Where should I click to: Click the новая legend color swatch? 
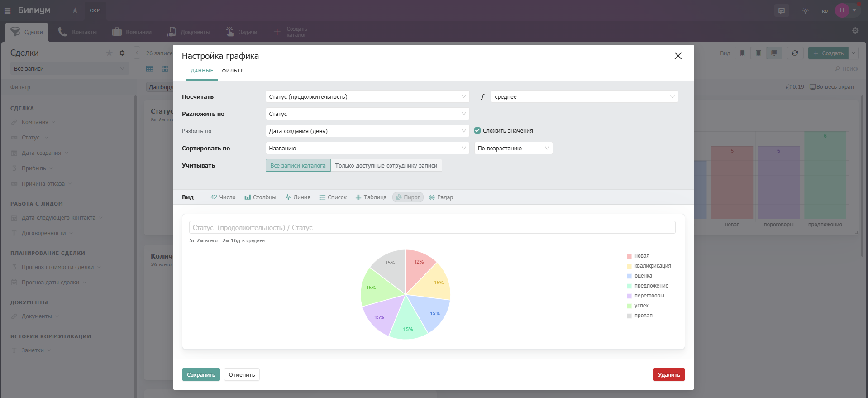tap(629, 256)
